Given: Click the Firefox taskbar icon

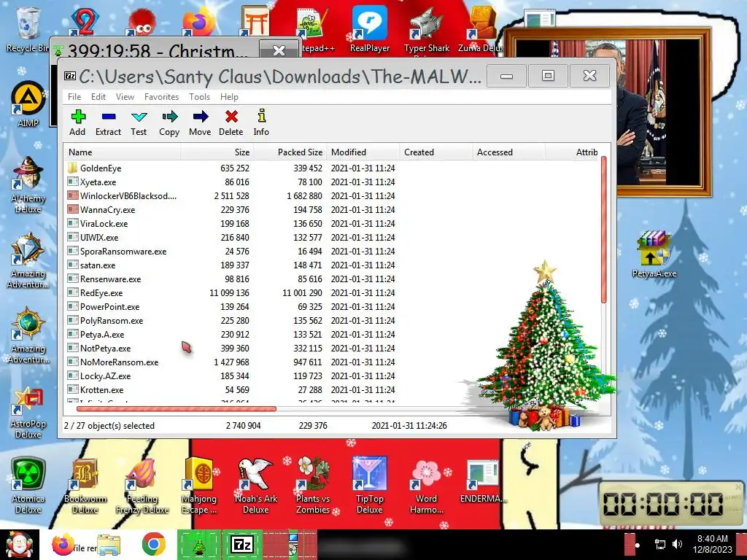Looking at the screenshot, I should pyautogui.click(x=63, y=545).
